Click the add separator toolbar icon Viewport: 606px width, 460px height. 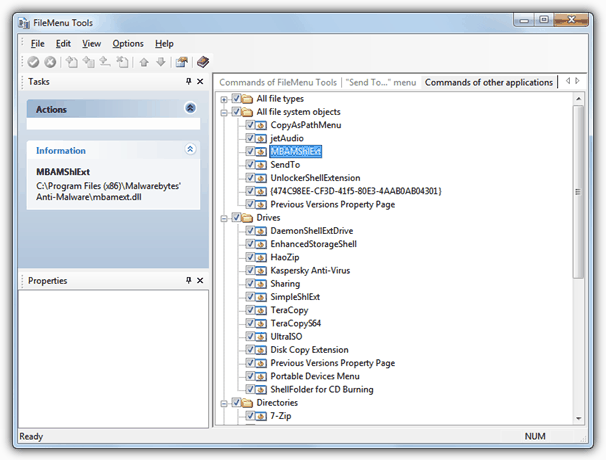[x=105, y=62]
